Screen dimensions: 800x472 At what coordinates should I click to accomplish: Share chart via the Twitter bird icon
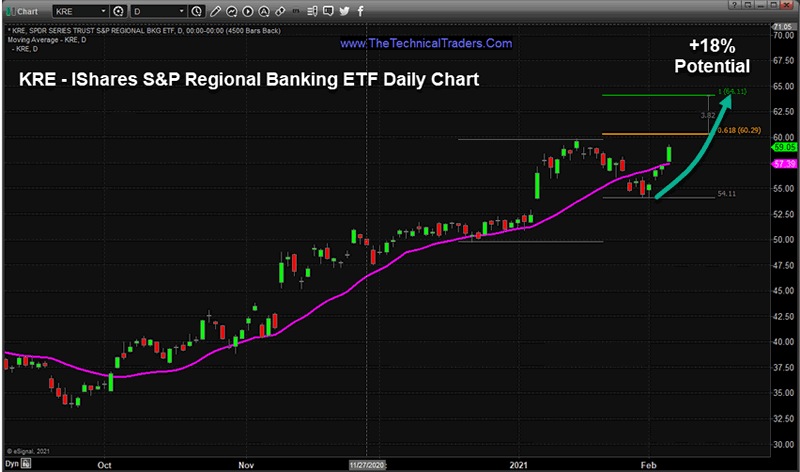click(344, 11)
